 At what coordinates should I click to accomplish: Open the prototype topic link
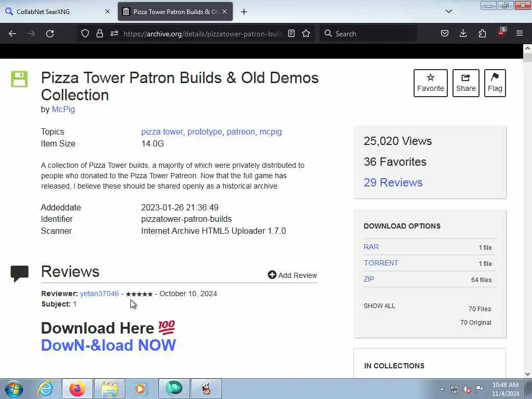click(205, 131)
